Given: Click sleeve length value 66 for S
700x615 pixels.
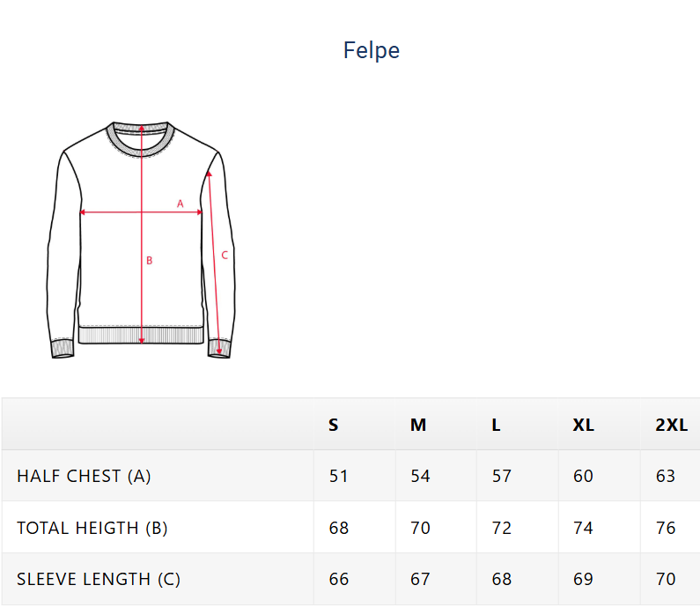Looking at the screenshot, I should [x=339, y=579].
